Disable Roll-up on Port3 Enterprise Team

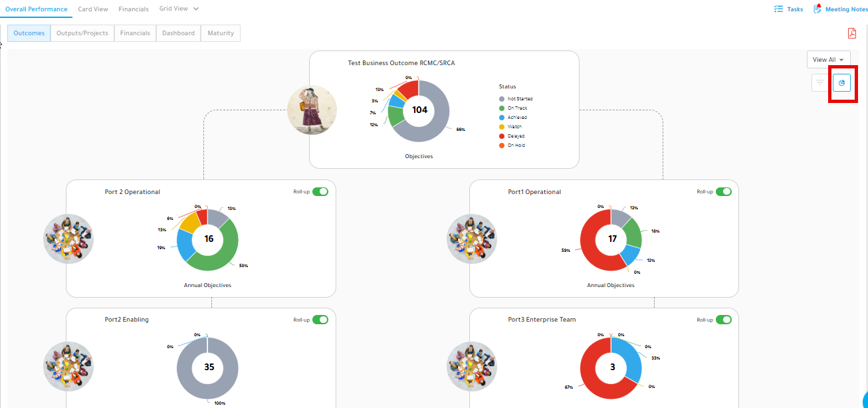point(724,320)
